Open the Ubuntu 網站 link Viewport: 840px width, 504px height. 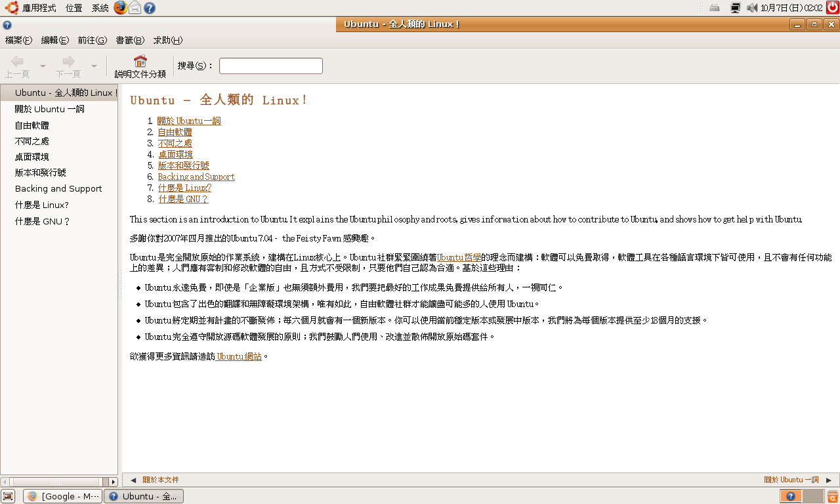[240, 356]
